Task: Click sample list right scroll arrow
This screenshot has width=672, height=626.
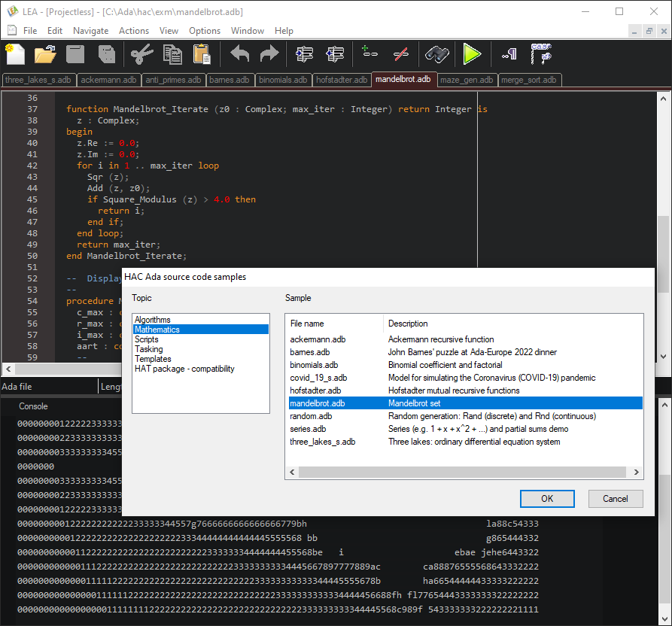Action: coord(637,473)
